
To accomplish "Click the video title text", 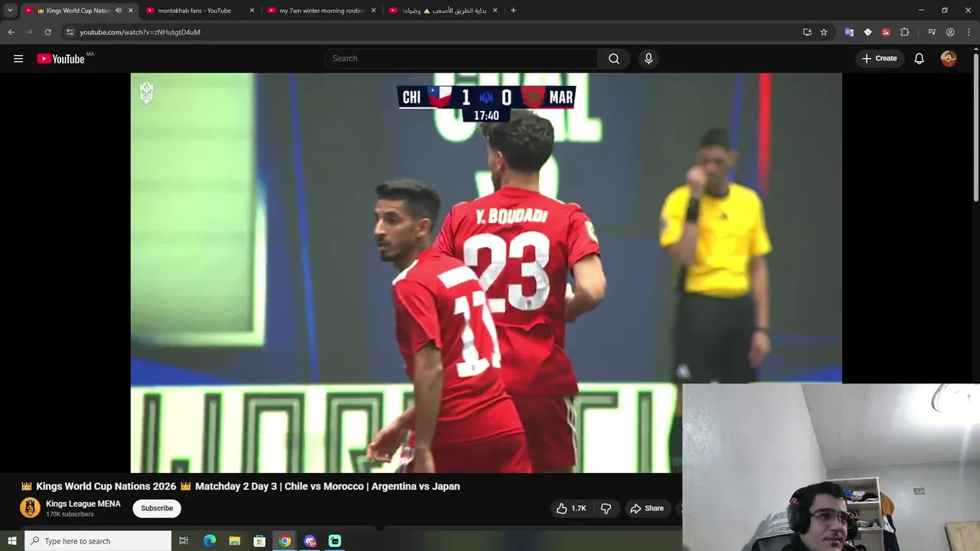I will click(x=240, y=486).
